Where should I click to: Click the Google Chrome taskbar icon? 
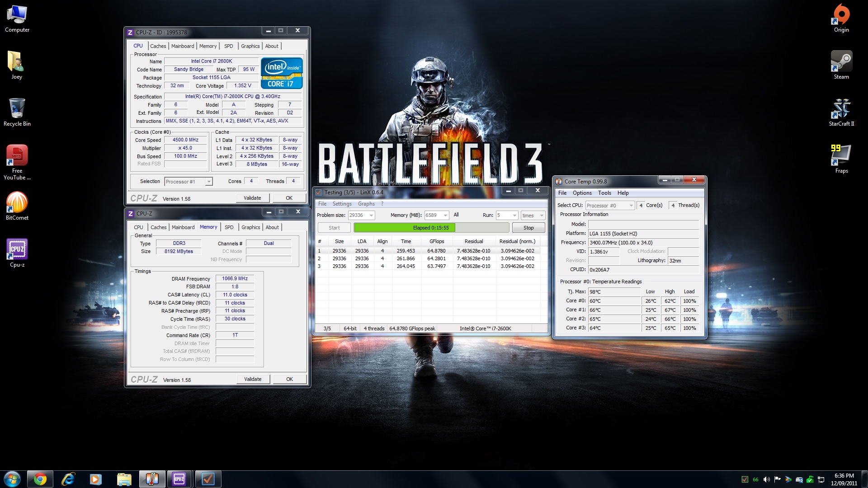pyautogui.click(x=40, y=479)
